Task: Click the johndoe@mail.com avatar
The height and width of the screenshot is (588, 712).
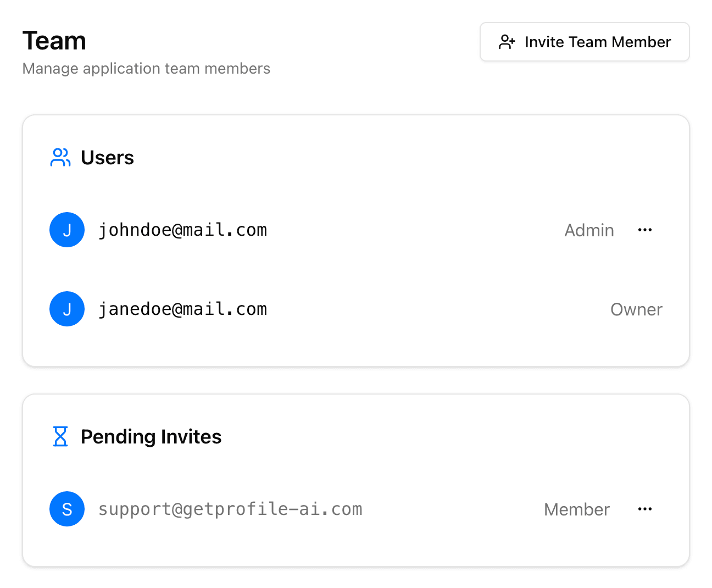Action: pos(67,230)
